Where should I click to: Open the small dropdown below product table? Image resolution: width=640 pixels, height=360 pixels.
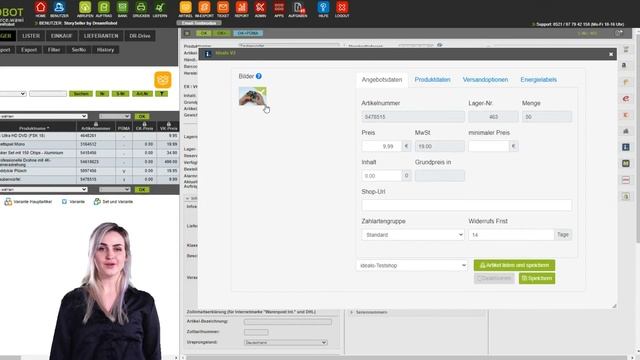115,189
